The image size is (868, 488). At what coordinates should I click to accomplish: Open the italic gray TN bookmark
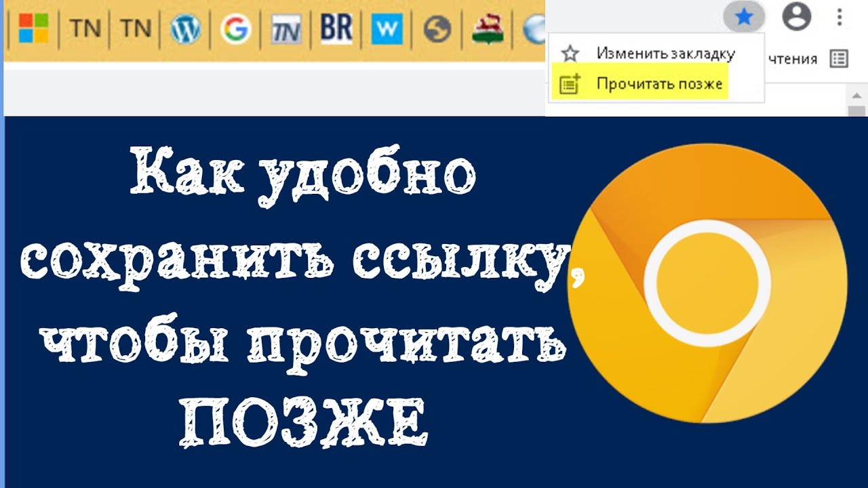(x=285, y=30)
